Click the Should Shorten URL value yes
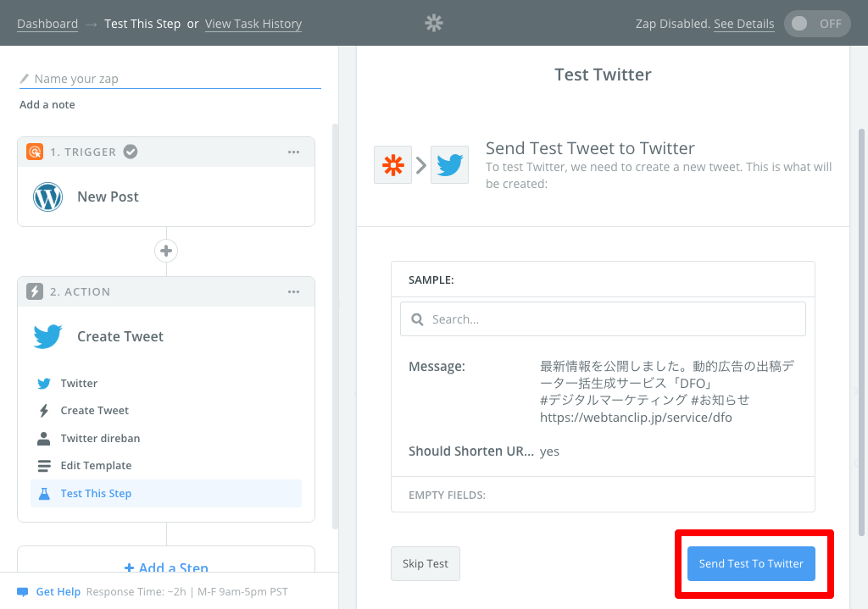 point(549,451)
